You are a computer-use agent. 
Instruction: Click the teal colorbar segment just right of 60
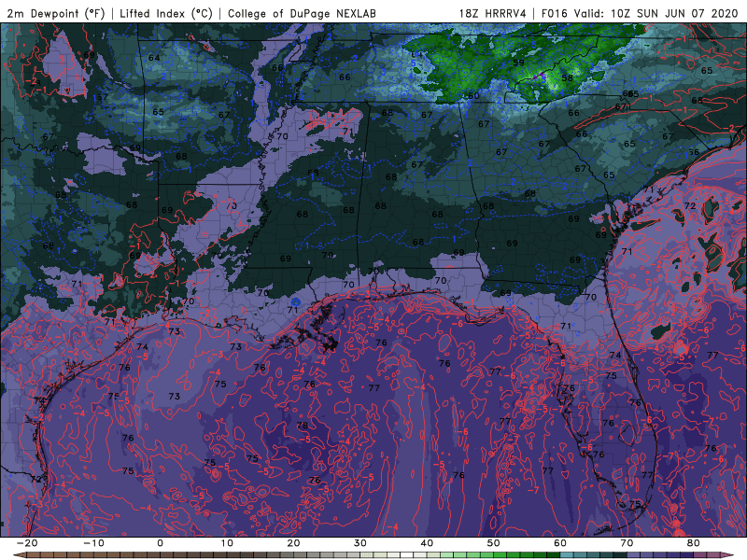click(567, 555)
